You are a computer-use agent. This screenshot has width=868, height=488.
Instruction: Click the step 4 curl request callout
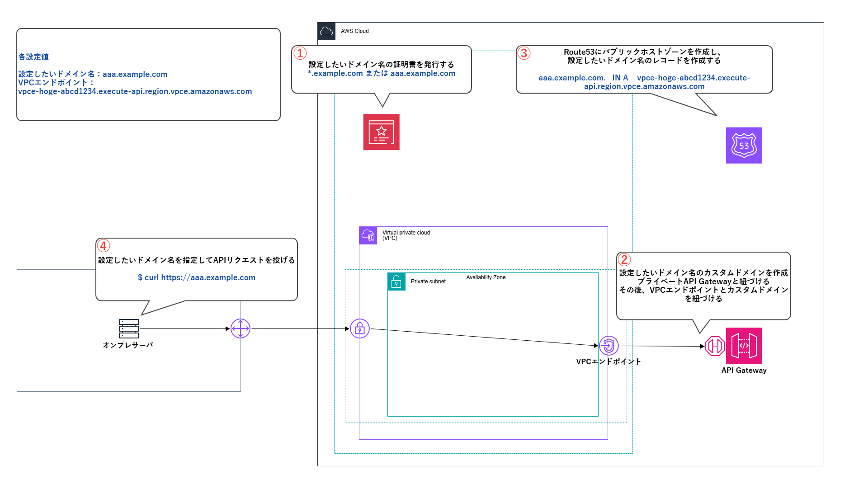pyautogui.click(x=196, y=269)
